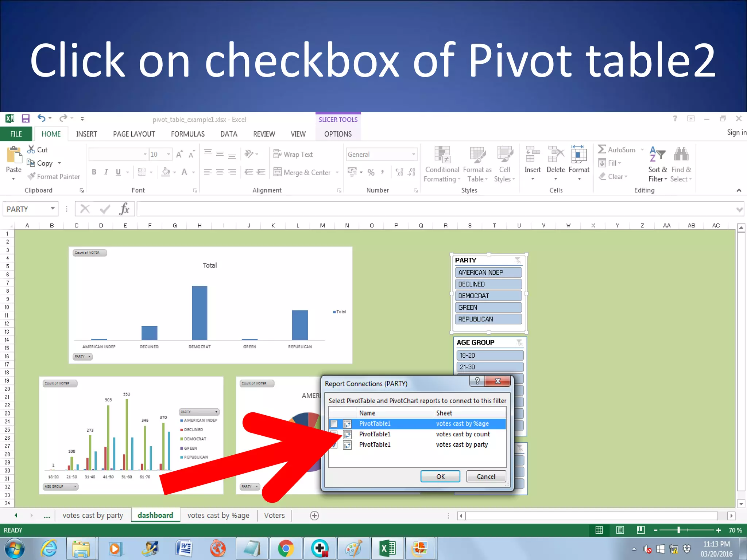The width and height of the screenshot is (747, 560).
Task: Click the Decrease Indent icon
Action: coord(249,172)
